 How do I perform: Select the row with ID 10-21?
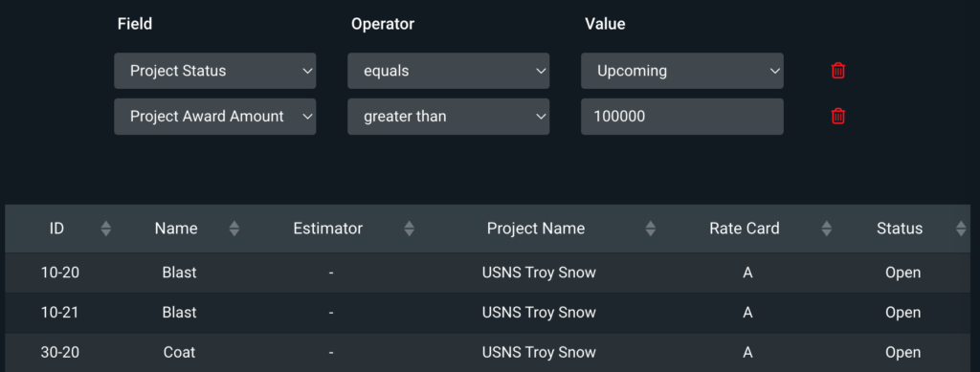pos(487,313)
